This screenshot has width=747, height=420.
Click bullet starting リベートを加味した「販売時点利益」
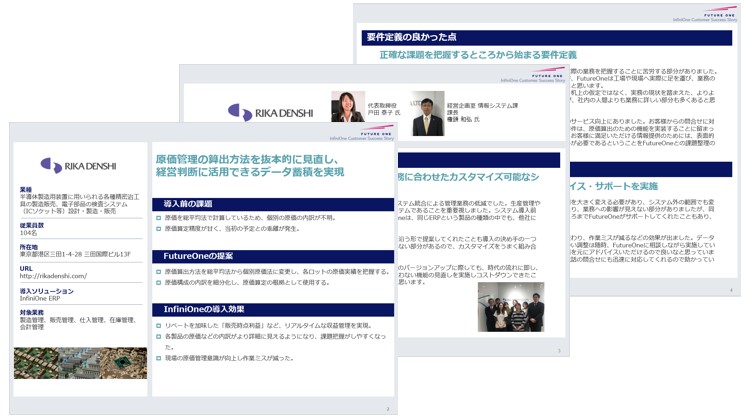268,326
